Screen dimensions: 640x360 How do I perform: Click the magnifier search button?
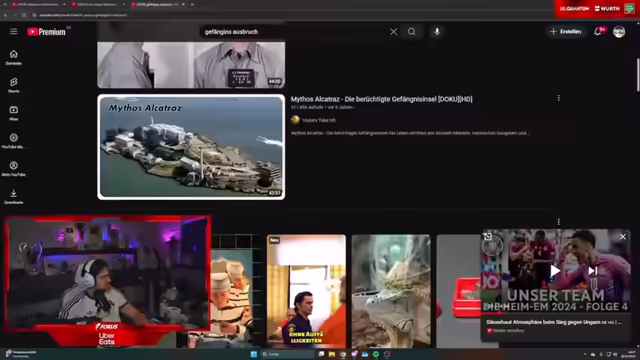tap(411, 31)
